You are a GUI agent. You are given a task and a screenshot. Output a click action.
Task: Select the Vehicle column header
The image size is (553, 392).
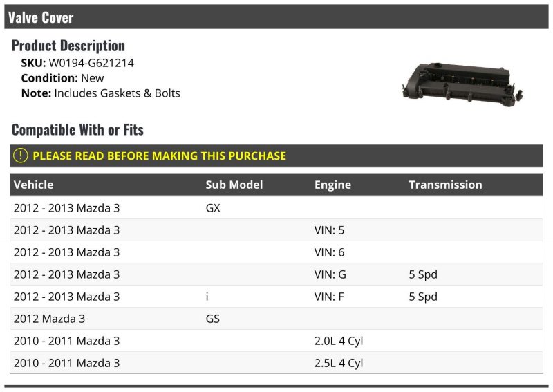point(33,185)
